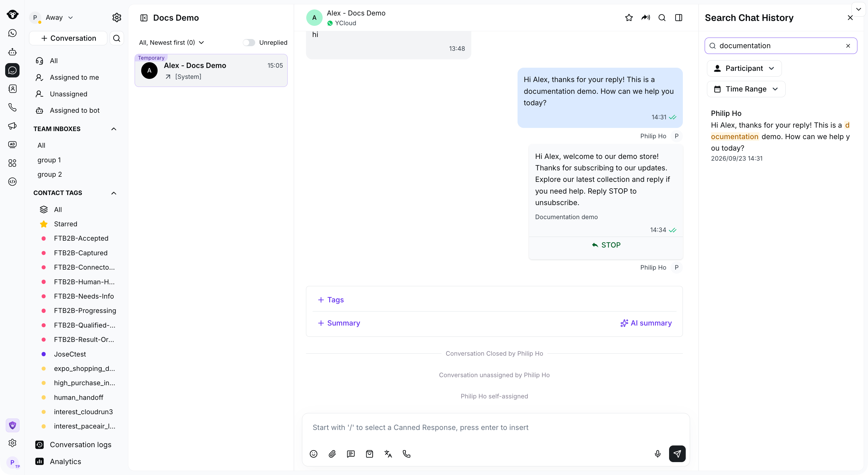Image resolution: width=868 pixels, height=475 pixels.
Task: Open the Away status dropdown
Action: [x=59, y=17]
